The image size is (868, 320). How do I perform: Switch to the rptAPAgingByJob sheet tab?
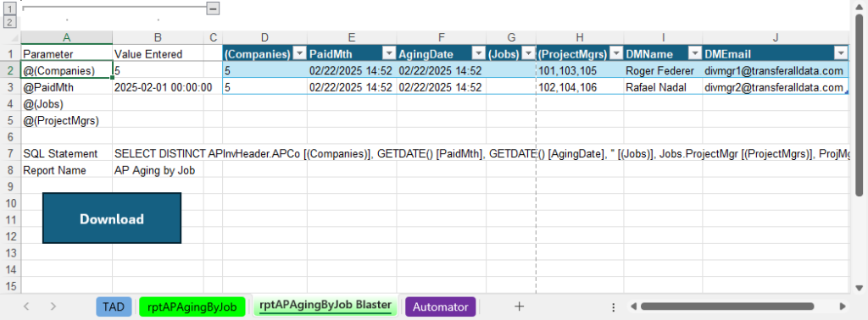[x=192, y=306]
